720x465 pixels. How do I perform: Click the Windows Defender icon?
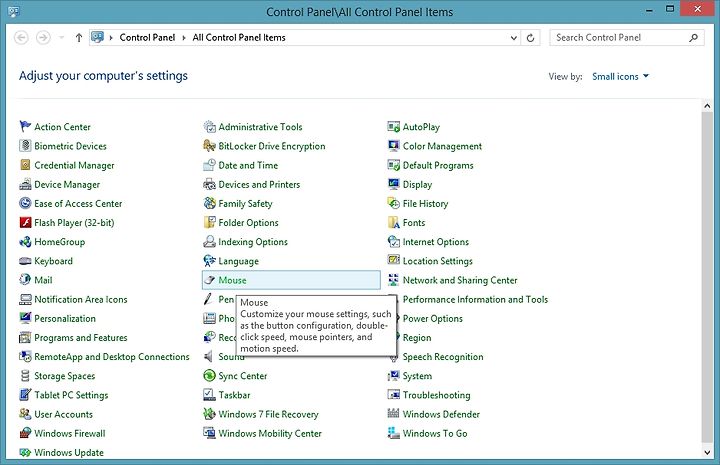tap(394, 414)
